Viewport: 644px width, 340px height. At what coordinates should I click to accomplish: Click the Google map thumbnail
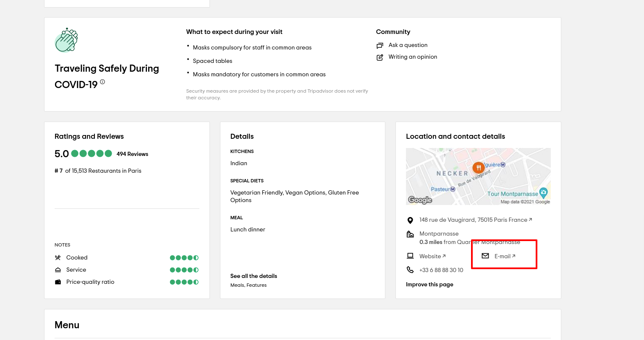tap(478, 176)
